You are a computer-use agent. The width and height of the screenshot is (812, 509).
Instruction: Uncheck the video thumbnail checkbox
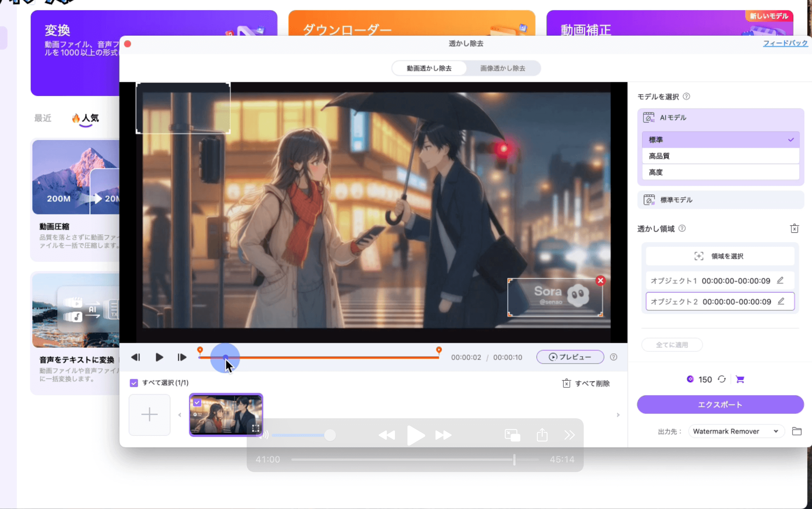click(197, 402)
